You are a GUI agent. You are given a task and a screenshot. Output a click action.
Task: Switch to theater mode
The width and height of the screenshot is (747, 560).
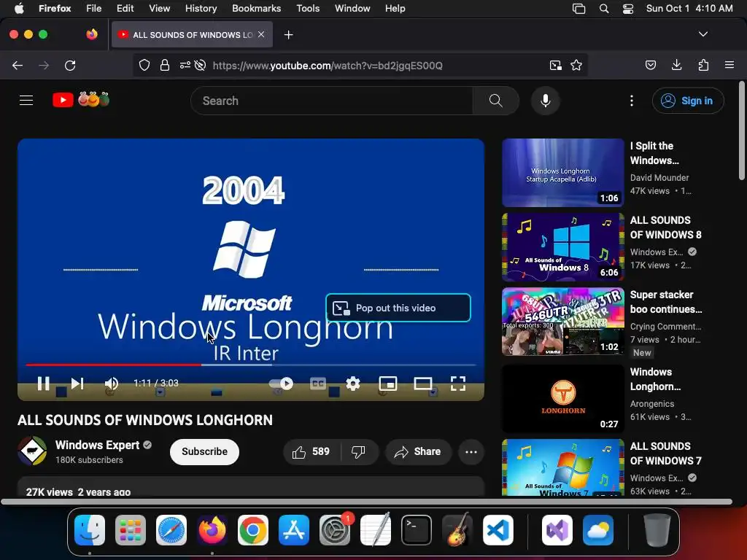[x=423, y=384]
